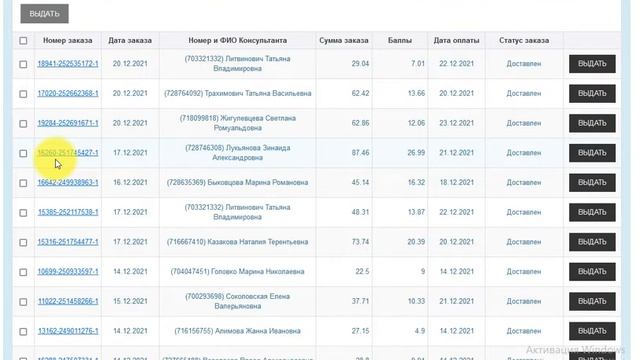Issue Жигулевцева Светлана's order with ВЫДАТЬ
640x360 pixels.
click(x=592, y=123)
